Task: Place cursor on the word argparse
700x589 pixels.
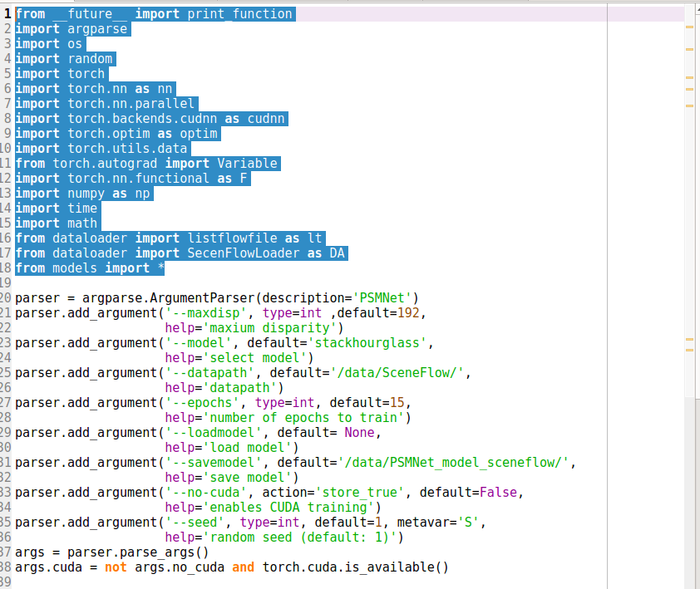Action: (x=97, y=28)
